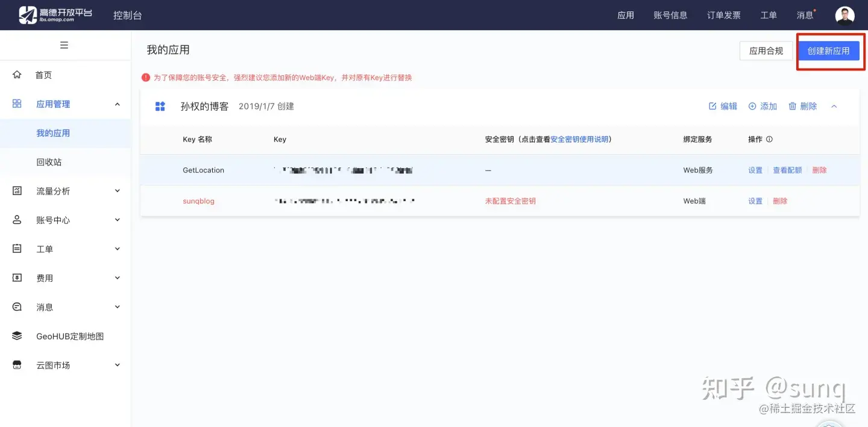Viewport: 868px width, 427px height.
Task: Click 删除 for the GetLocation key
Action: pyautogui.click(x=819, y=170)
